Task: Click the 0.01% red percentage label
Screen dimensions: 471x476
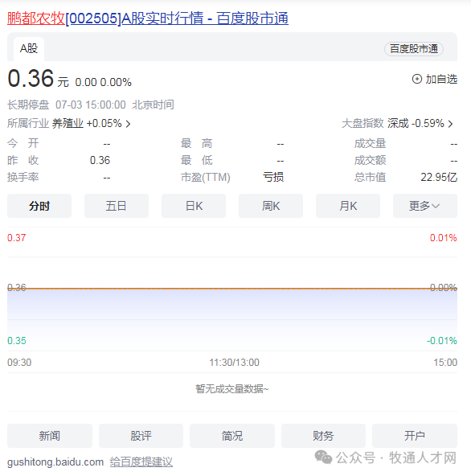Action: [444, 238]
